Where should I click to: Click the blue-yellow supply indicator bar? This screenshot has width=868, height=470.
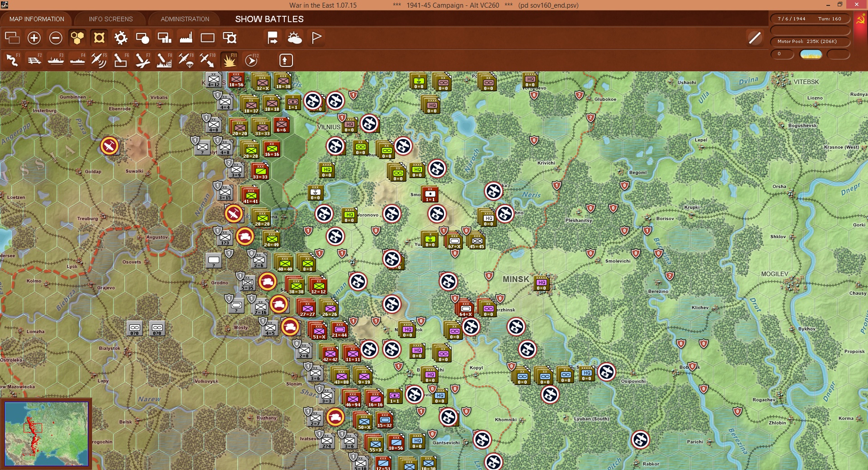click(x=811, y=54)
